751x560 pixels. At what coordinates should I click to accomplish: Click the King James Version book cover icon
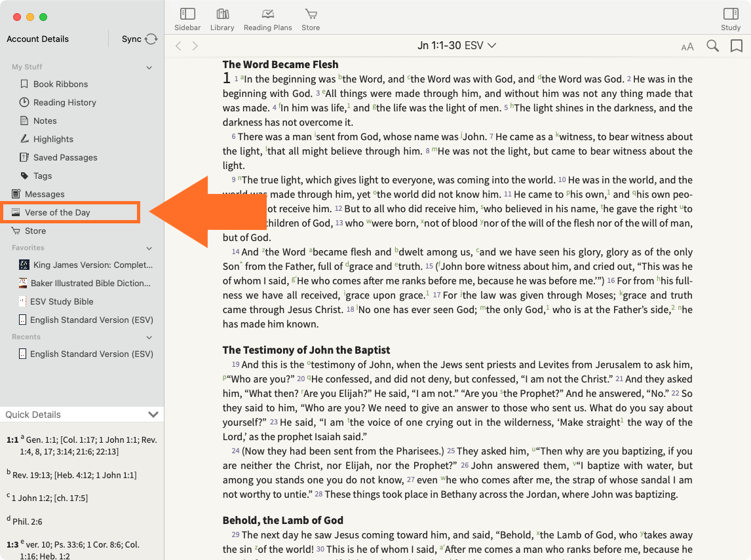pyautogui.click(x=24, y=265)
